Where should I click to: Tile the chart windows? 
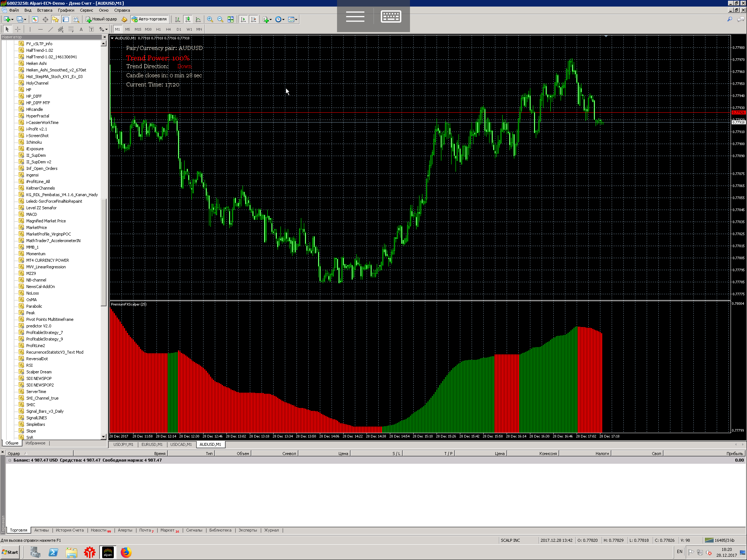click(231, 19)
